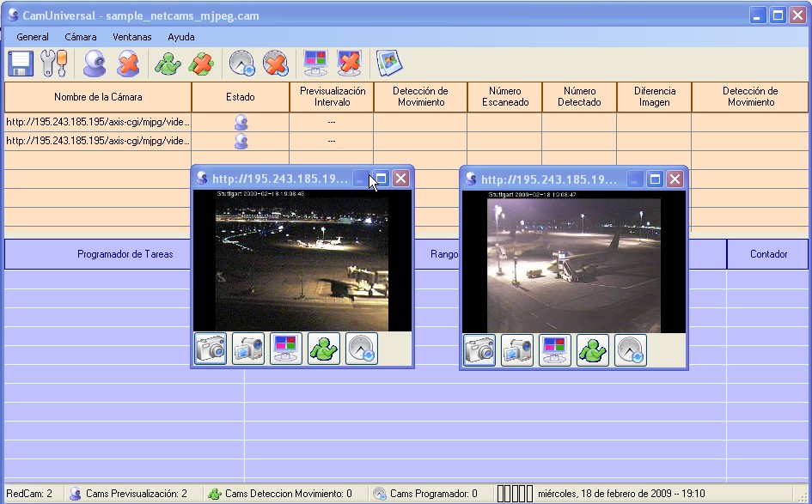The image size is (812, 504).
Task: Click the Previsualización Intervalo column header
Action: point(332,97)
